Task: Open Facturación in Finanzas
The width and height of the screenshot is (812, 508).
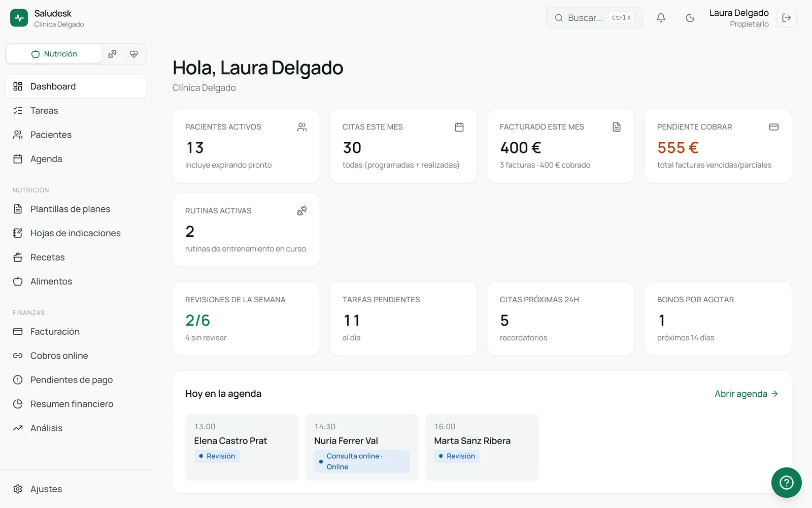Action: click(x=76, y=332)
